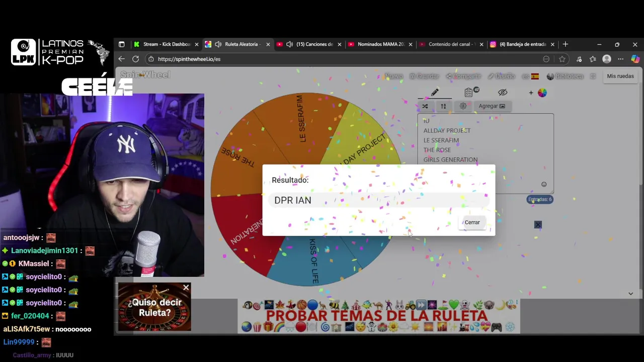
Task: Open the emoji picker in entries box
Action: 544,185
